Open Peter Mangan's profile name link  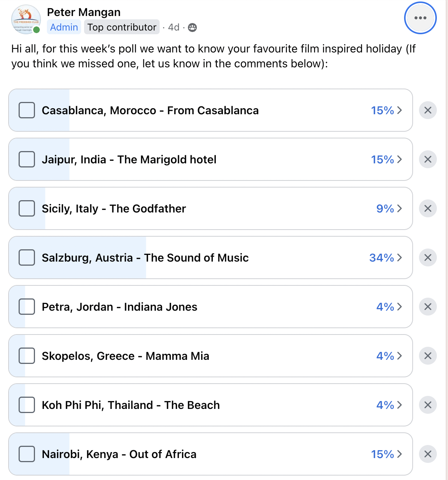pyautogui.click(x=84, y=12)
